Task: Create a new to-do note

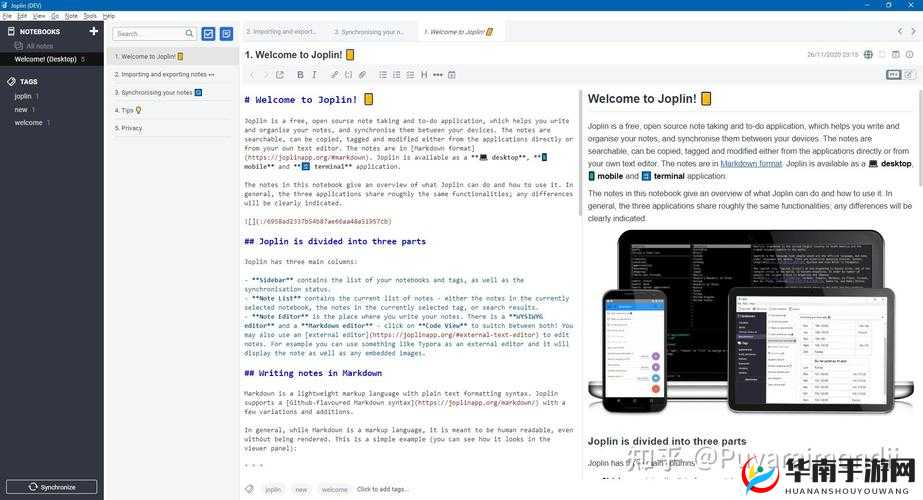Action: pyautogui.click(x=208, y=34)
